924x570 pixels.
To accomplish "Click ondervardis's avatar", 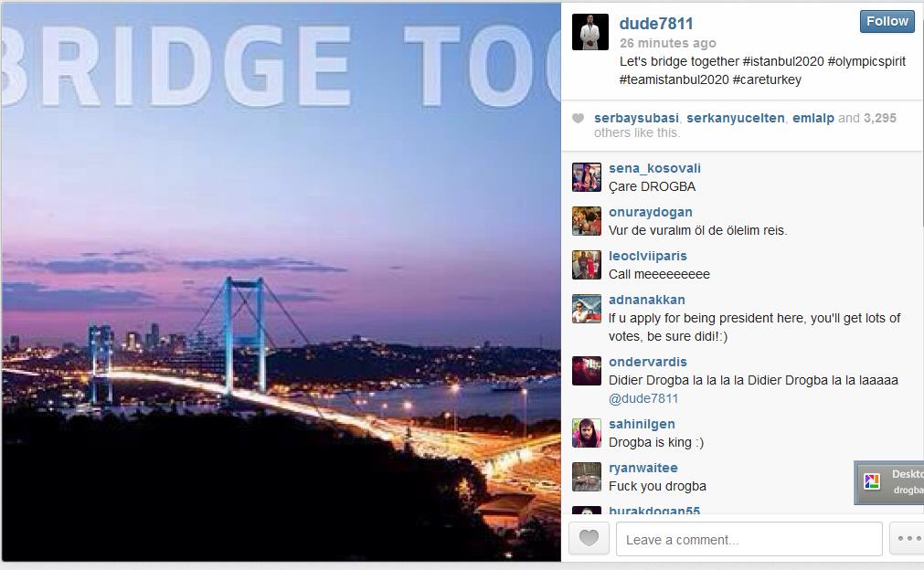I will (587, 371).
